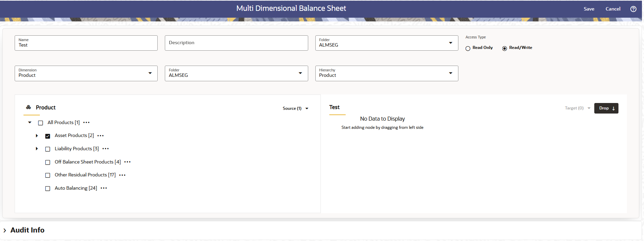Select the Off Balance Sheet Products [4] label

pos(88,162)
